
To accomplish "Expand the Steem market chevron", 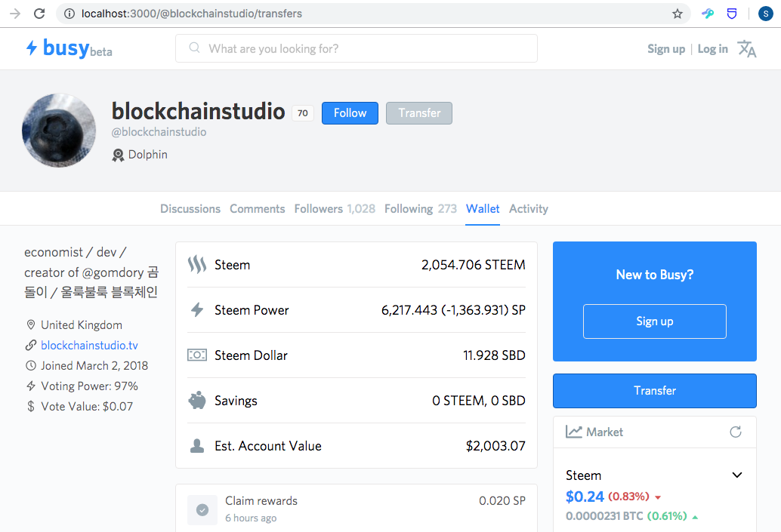I will (736, 475).
